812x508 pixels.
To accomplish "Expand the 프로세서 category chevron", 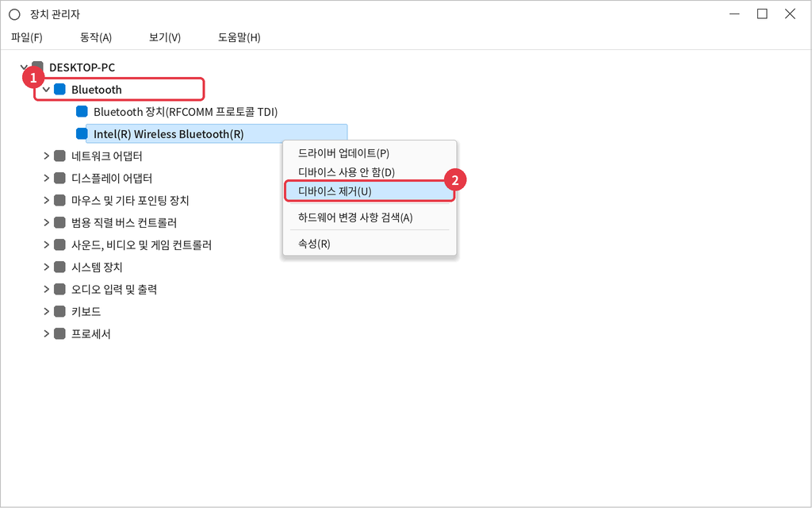I will (x=46, y=334).
